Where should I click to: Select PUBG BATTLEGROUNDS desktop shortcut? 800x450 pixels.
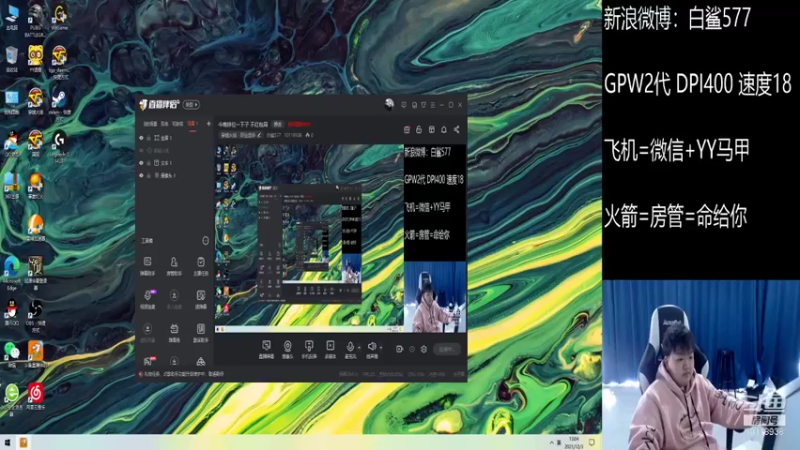(35, 20)
